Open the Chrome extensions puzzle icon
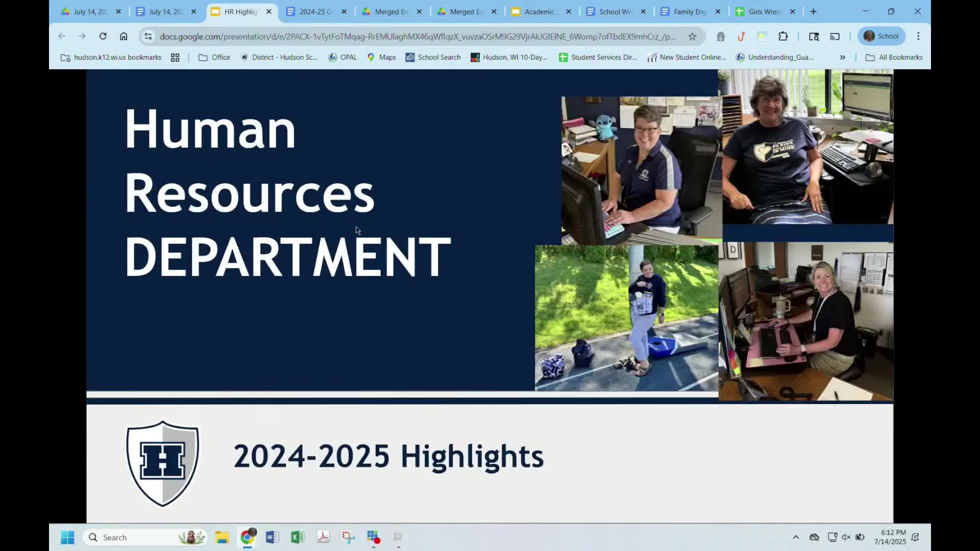 (x=783, y=36)
